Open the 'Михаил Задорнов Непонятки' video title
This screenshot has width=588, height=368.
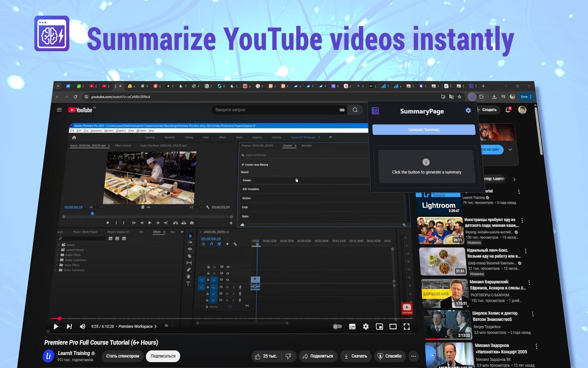point(501,349)
